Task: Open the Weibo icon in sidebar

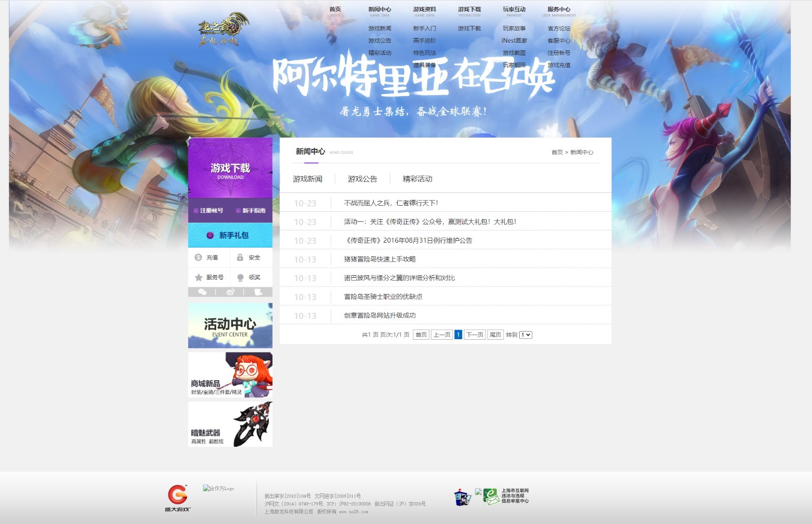Action: (230, 292)
